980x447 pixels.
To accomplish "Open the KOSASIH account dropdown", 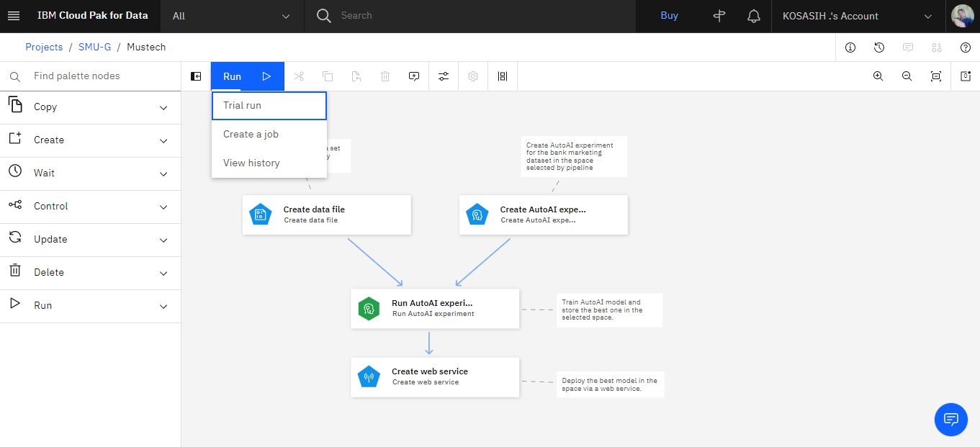I will point(859,16).
